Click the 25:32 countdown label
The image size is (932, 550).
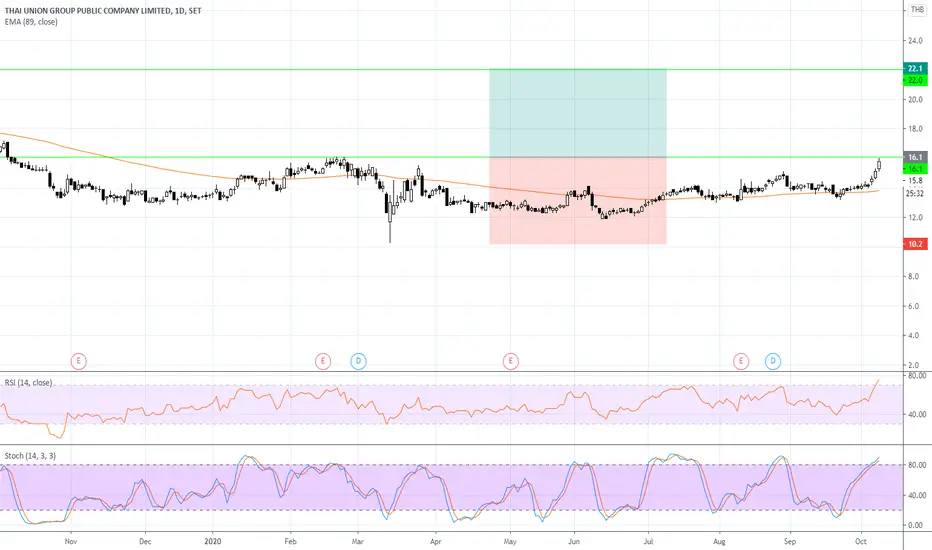click(x=915, y=194)
